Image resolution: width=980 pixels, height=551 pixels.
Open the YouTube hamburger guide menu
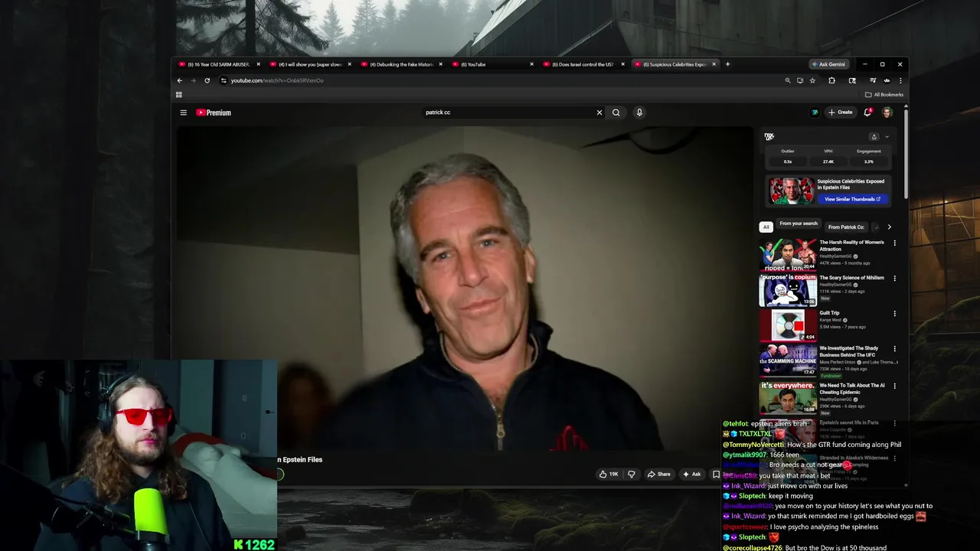[x=183, y=112]
